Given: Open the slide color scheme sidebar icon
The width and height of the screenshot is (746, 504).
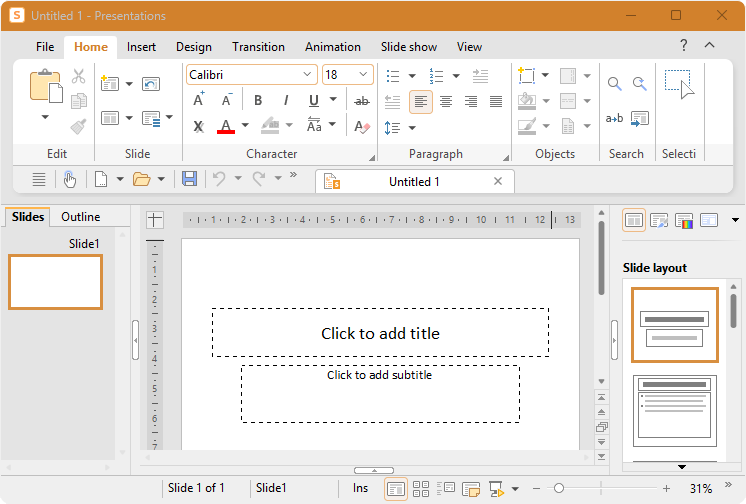Looking at the screenshot, I should point(684,220).
